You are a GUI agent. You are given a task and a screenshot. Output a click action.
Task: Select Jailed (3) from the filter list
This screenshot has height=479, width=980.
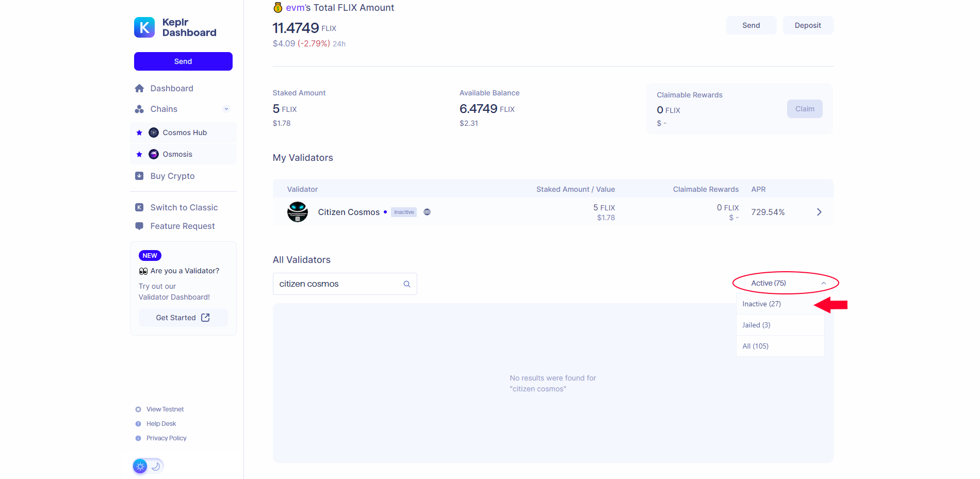pos(780,325)
